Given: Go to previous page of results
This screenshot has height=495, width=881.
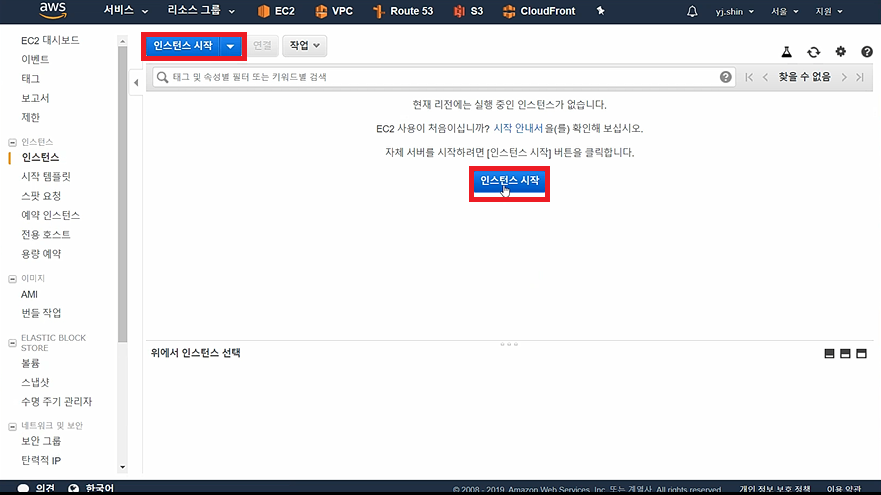Looking at the screenshot, I should coord(765,77).
